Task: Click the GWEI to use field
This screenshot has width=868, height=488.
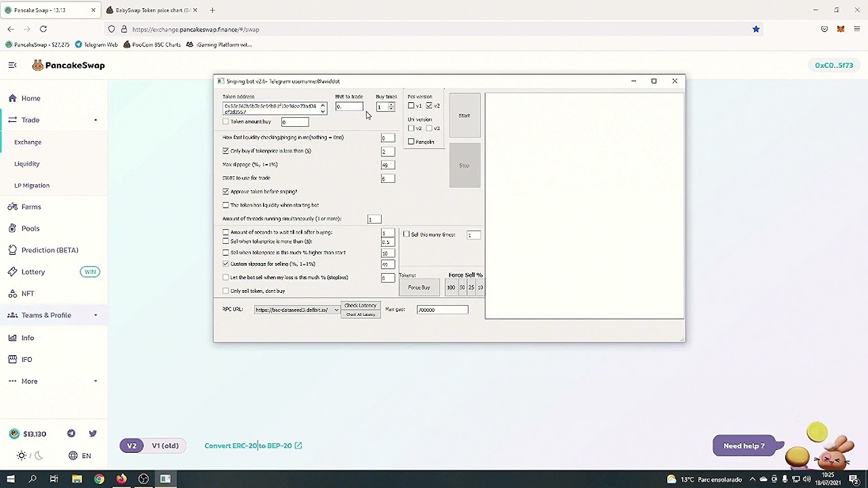Action: click(387, 178)
